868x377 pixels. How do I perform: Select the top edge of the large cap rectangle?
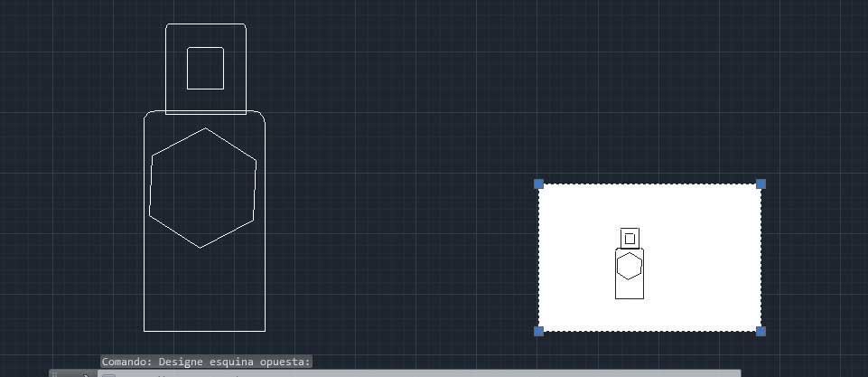206,24
